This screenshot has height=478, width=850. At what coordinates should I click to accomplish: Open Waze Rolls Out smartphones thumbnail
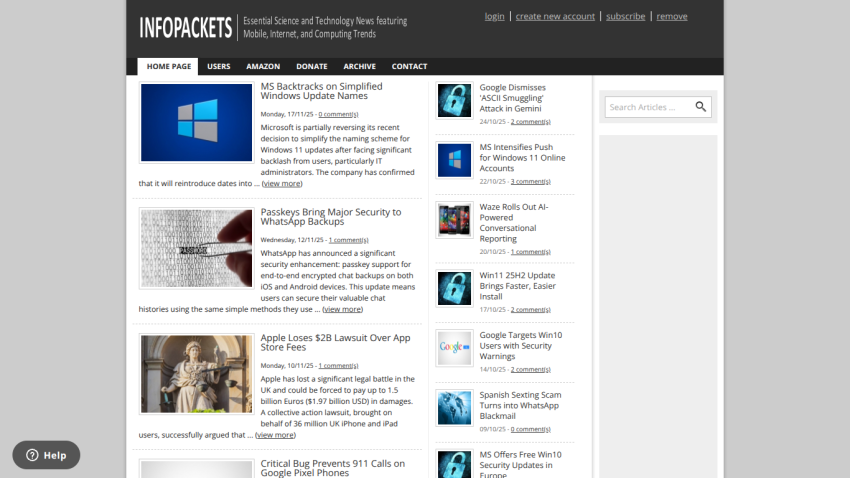point(454,220)
